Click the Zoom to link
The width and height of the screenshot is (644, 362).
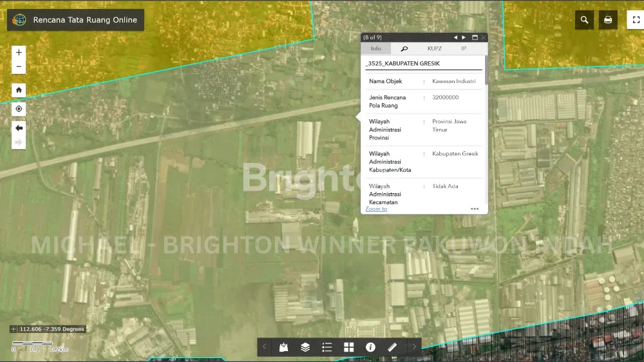pyautogui.click(x=376, y=209)
